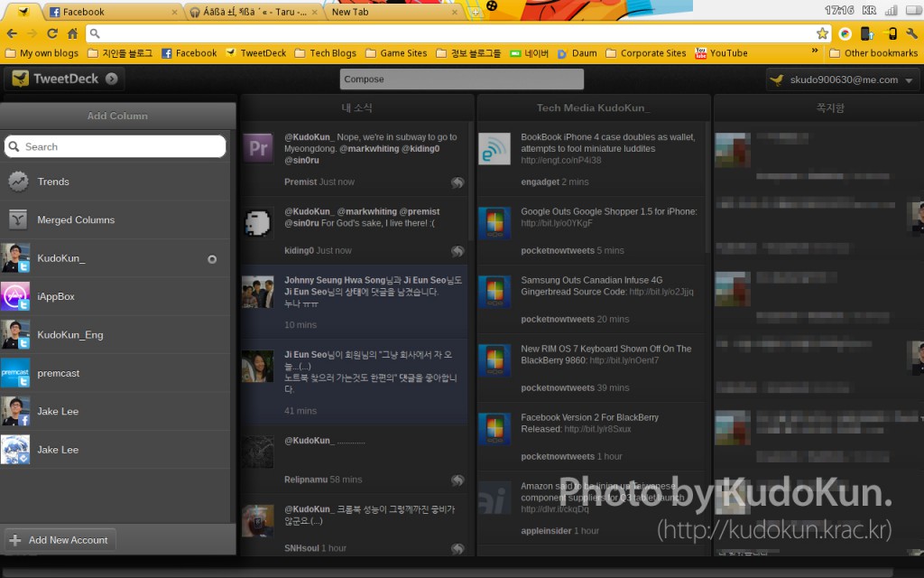Reload the page with the refresh icon
Viewport: 924px width, 578px height.
point(52,33)
